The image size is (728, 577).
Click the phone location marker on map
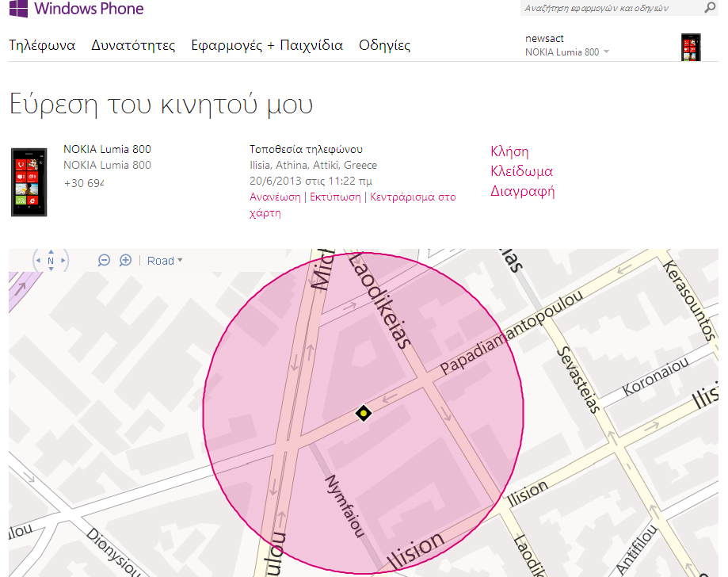363,412
